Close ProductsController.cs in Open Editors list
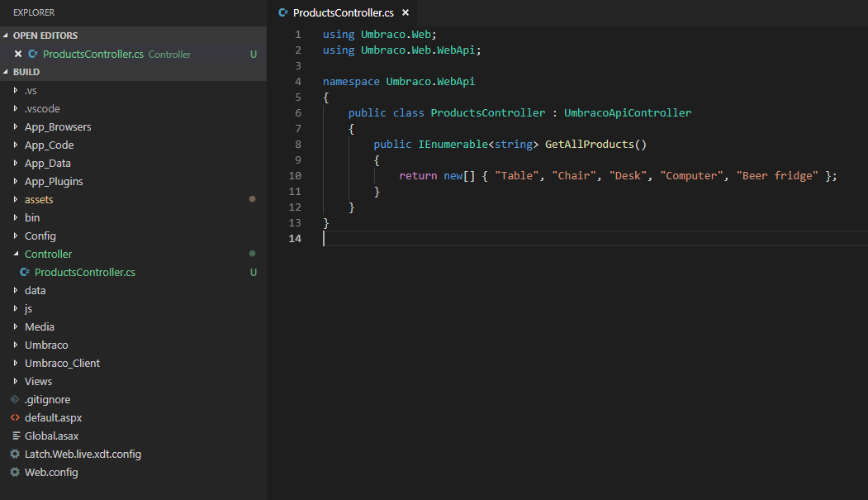This screenshot has height=500, width=868. tap(17, 54)
